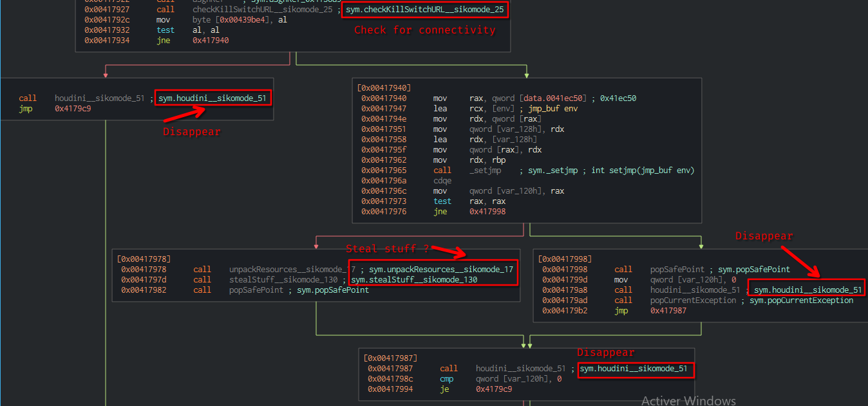Select the jmp 0x417987 jump target
Viewport: 868px width, 406px height.
668,311
